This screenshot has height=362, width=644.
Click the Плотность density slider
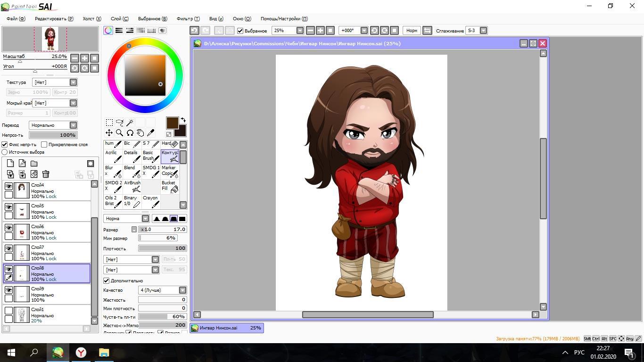[162, 248]
